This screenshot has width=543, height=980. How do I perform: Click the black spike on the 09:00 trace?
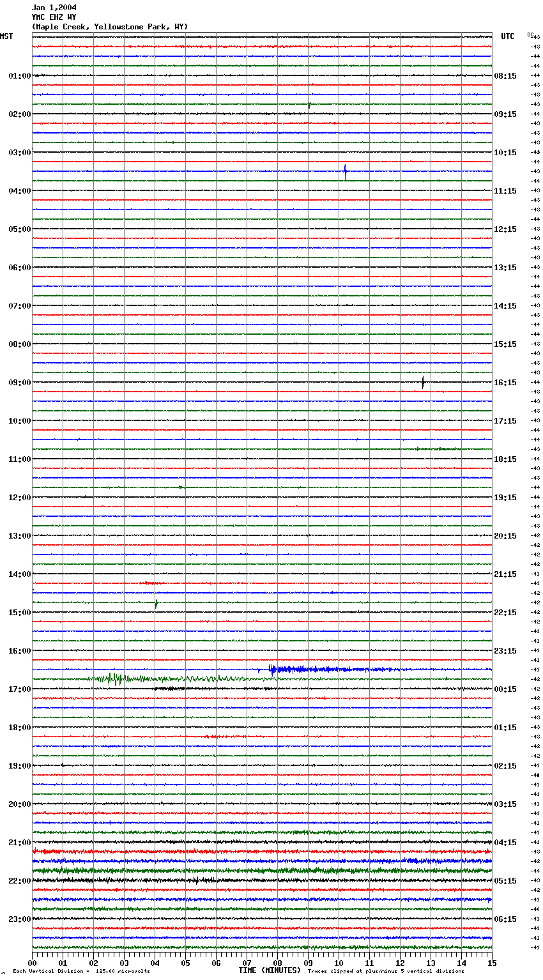423,382
